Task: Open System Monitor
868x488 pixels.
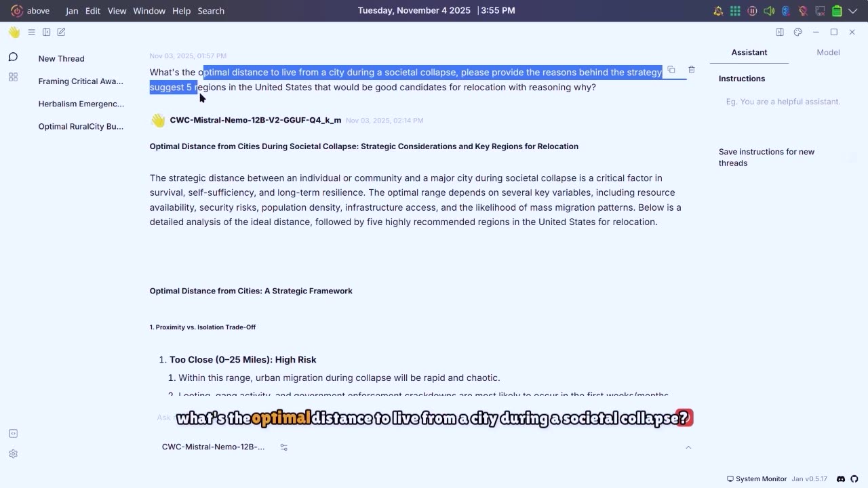Action: pos(757,479)
